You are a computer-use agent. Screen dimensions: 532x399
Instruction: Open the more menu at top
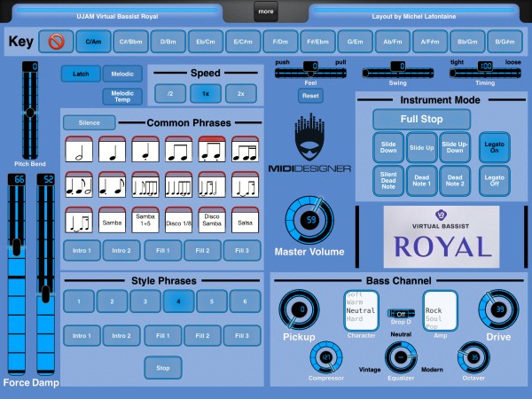(266, 12)
